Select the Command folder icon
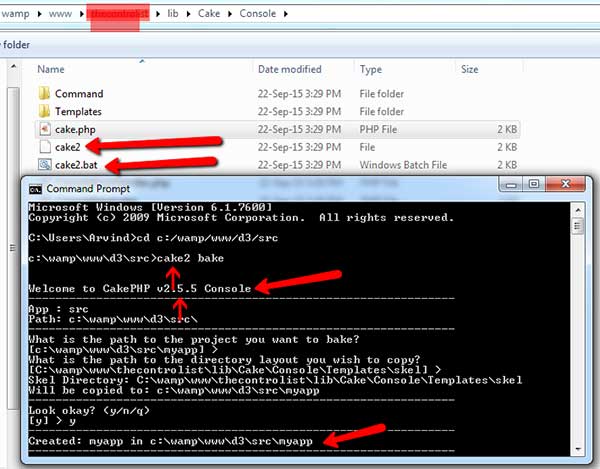Viewport: 600px width, 469px height. coord(44,93)
